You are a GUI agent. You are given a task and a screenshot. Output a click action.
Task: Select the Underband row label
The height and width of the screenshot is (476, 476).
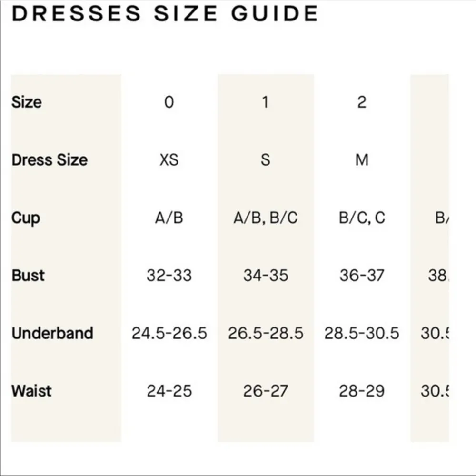tap(52, 333)
